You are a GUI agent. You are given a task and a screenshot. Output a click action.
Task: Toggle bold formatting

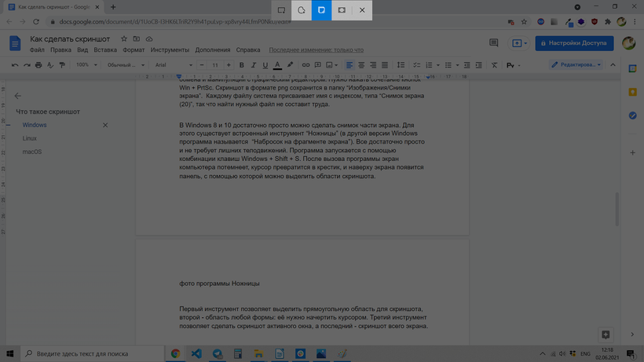[x=241, y=65]
